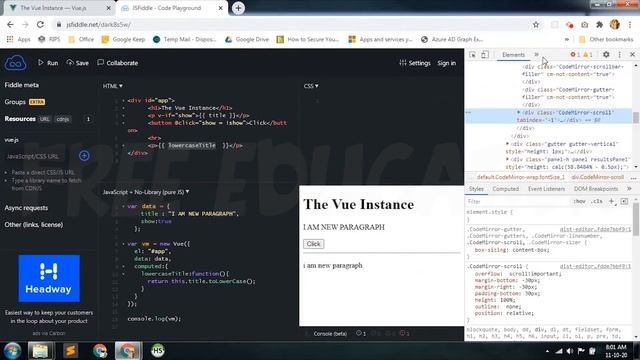Click the JSFiddle cloud logo
Image resolution: width=640 pixels, height=360 pixels.
(16, 63)
